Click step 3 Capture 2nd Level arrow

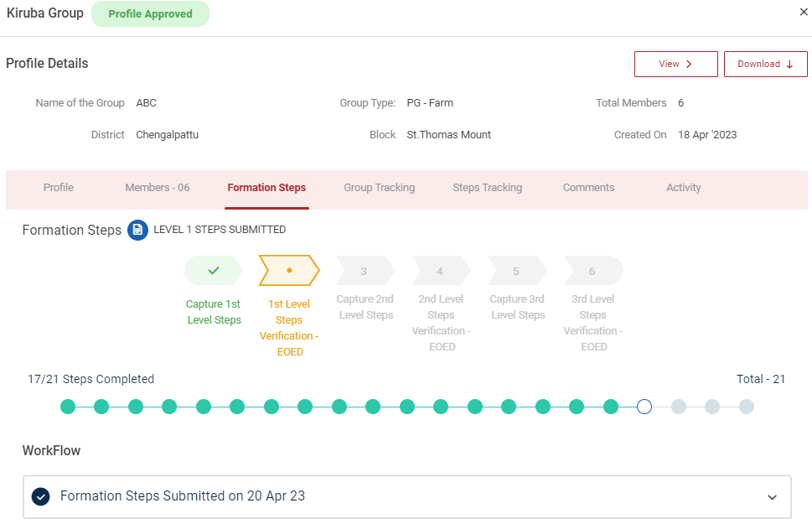pyautogui.click(x=364, y=271)
